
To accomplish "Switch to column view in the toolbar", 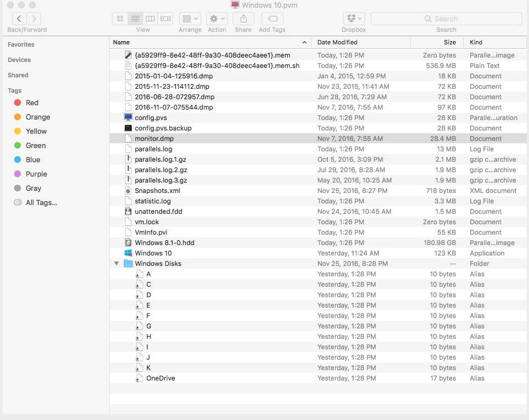I will pos(150,18).
